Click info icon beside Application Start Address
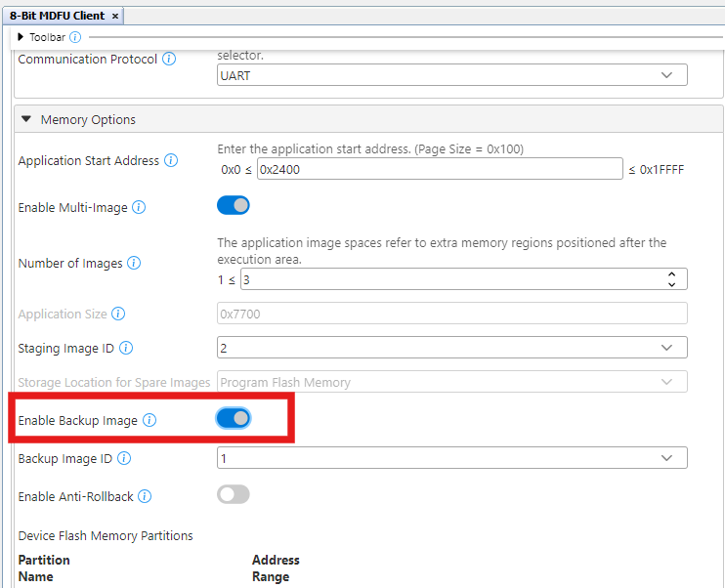 coord(172,161)
